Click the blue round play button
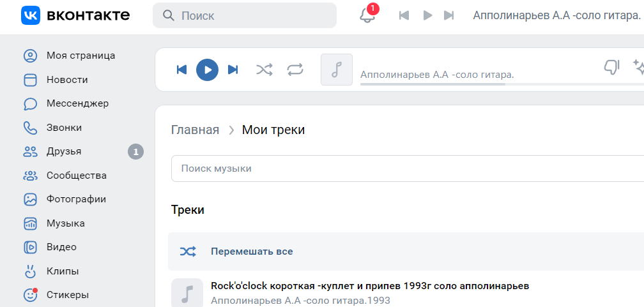This screenshot has height=307, width=644. [x=208, y=70]
